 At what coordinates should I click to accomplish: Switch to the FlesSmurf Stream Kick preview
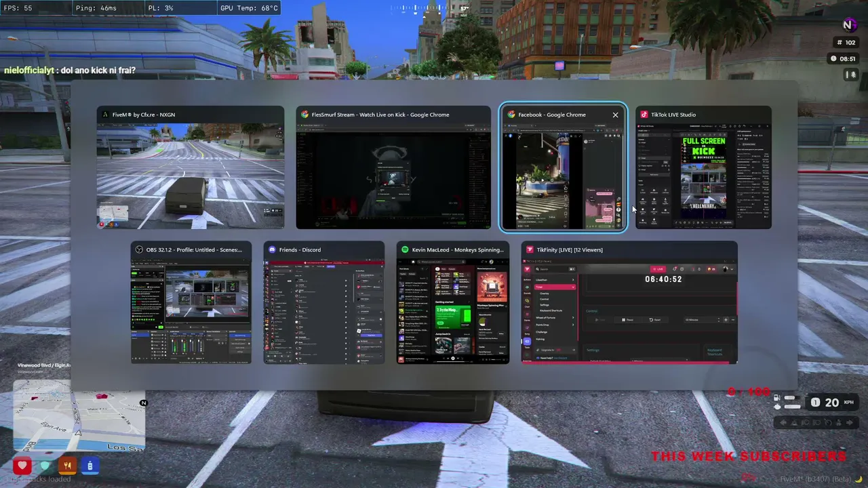[x=393, y=167]
